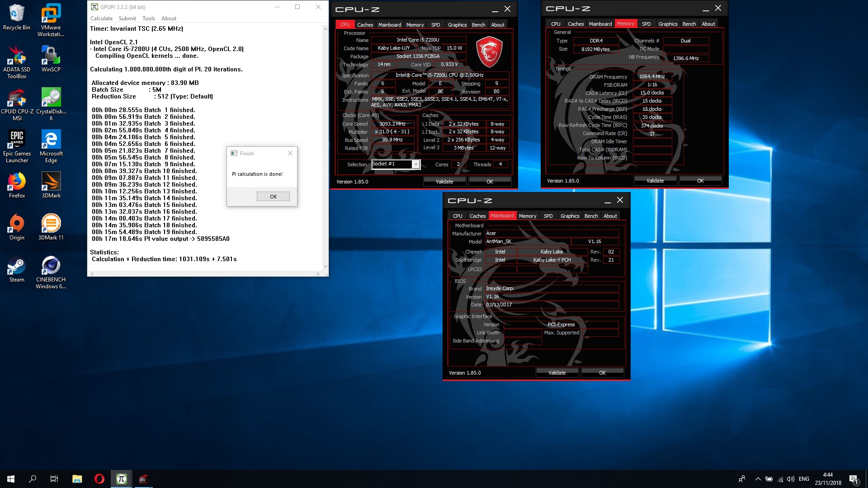The height and width of the screenshot is (488, 868).
Task: Click OK in the CPU tab window
Action: 490,182
